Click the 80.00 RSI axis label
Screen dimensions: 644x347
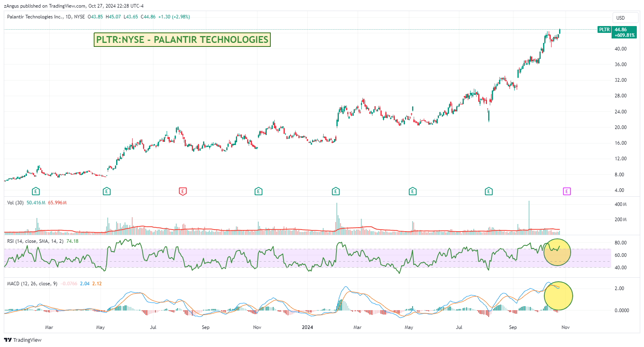coord(621,243)
